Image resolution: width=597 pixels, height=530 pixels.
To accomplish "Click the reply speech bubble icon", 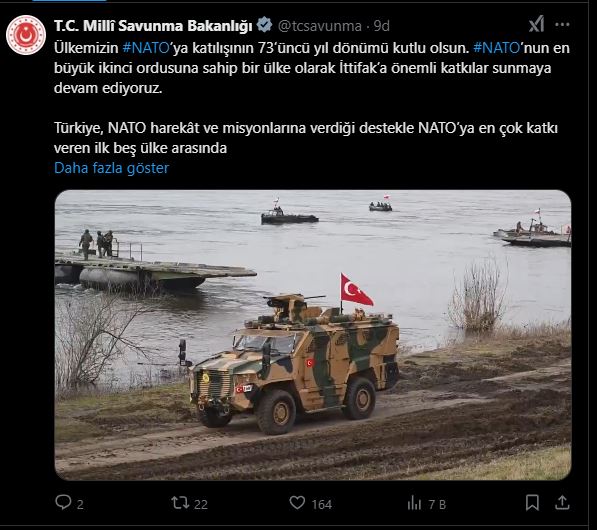I will 63,503.
